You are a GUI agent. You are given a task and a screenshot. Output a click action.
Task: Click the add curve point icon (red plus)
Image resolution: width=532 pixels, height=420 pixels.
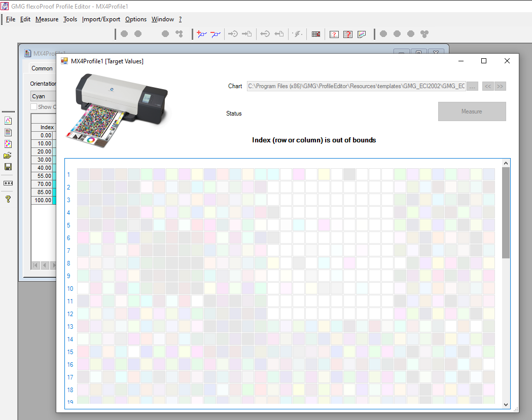tap(202, 34)
